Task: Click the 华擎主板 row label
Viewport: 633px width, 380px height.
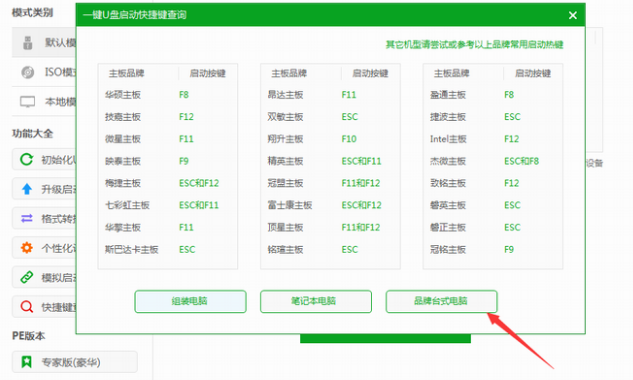Action: coord(123,227)
